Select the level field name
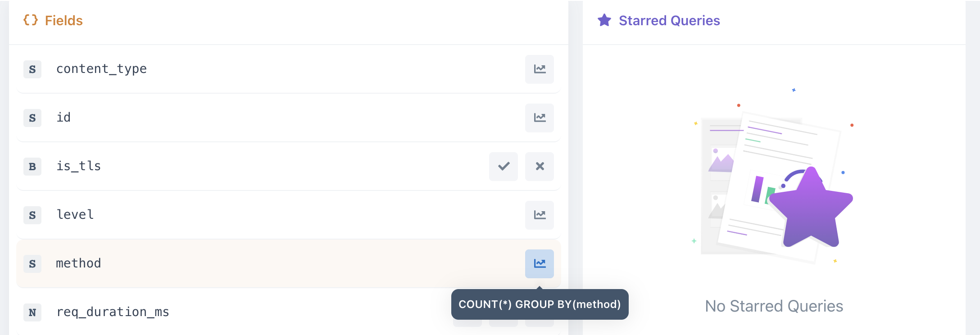 pyautogui.click(x=75, y=215)
